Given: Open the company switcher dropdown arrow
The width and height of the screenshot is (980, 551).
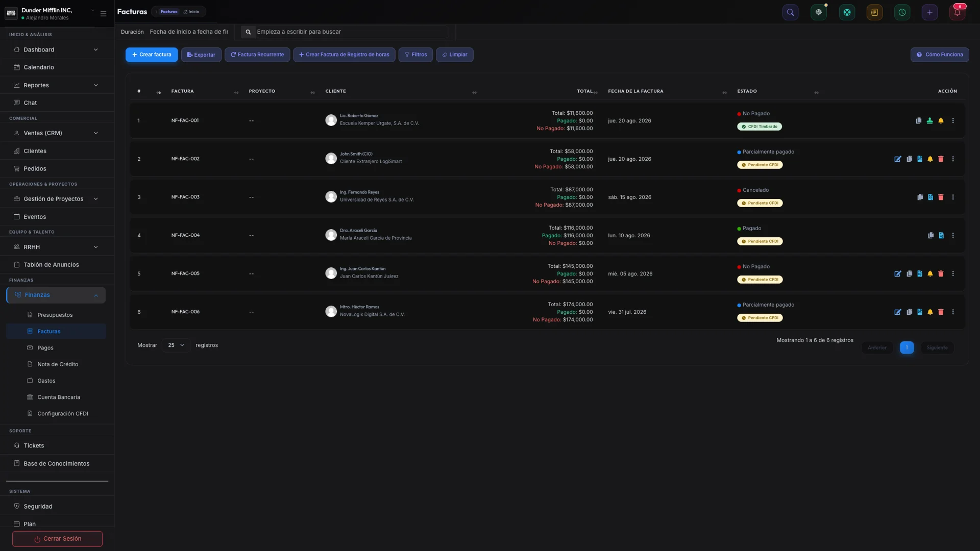Looking at the screenshot, I should coord(92,10).
